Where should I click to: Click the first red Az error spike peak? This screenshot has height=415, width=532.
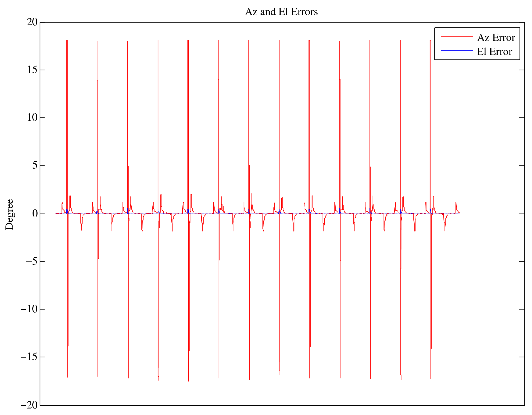[67, 41]
